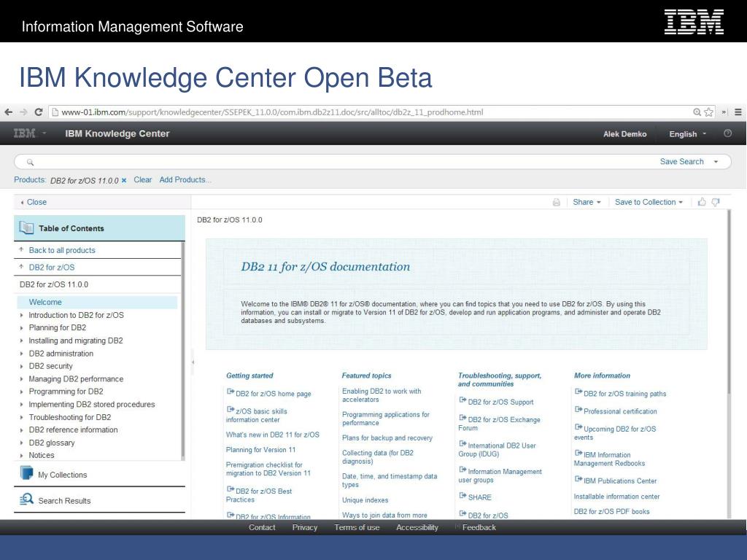The image size is (747, 560).
Task: Reload the page with refresh icon
Action: pyautogui.click(x=39, y=112)
